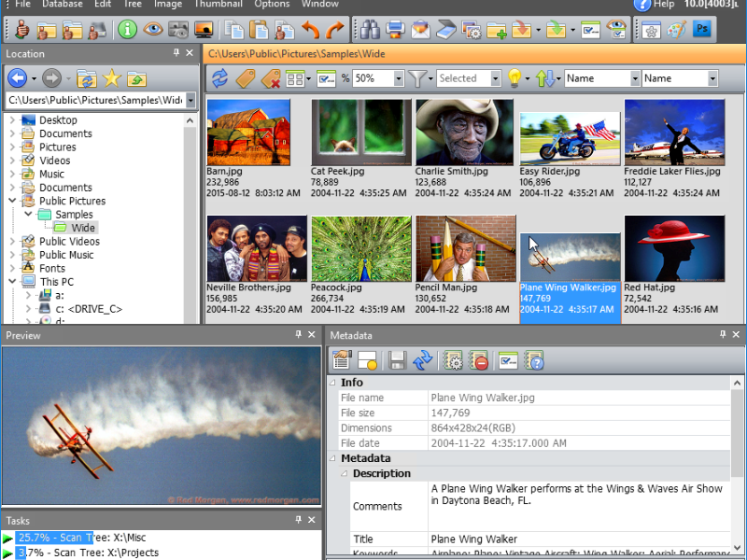Open in Photoshop via the Ps icon
This screenshot has width=747, height=560.
pos(701,30)
